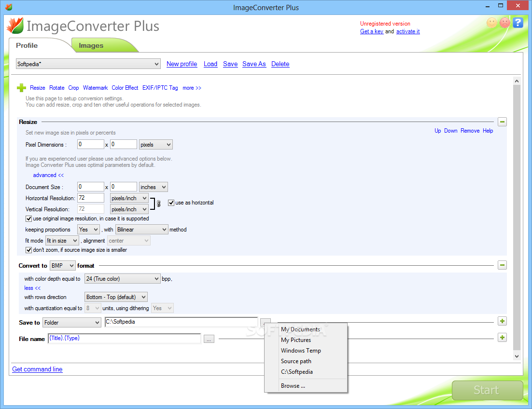Move Resize operation Down
The height and width of the screenshot is (409, 532).
pyautogui.click(x=450, y=131)
